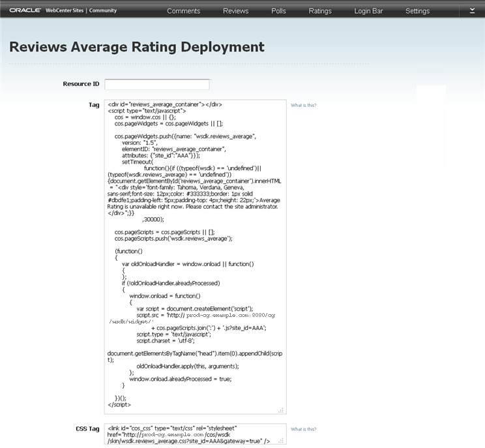Open the Settings menu

tap(417, 11)
